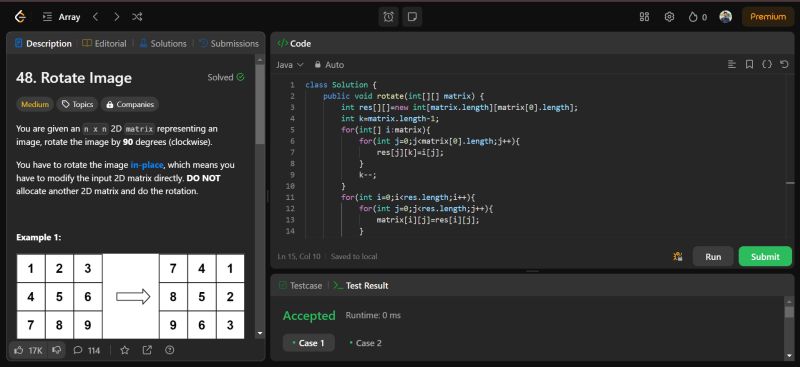Reset code with the undo arrow icon
This screenshot has width=800, height=367.
[x=784, y=64]
